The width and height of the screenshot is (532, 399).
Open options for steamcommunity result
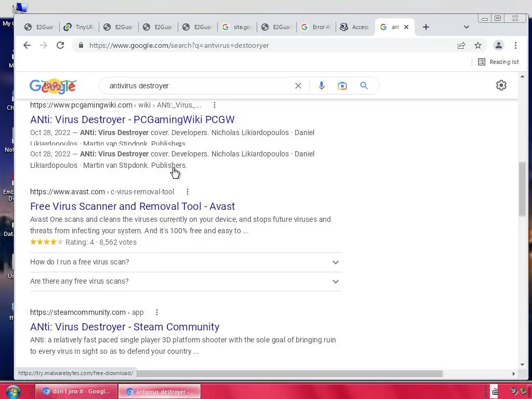[157, 312]
